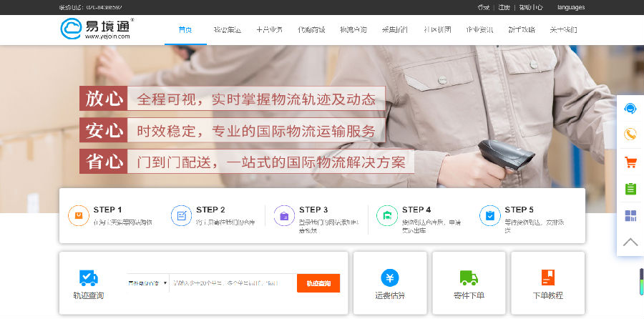This screenshot has height=319, width=644.
Task: Click the orange phone contact icon
Action: pos(630,134)
